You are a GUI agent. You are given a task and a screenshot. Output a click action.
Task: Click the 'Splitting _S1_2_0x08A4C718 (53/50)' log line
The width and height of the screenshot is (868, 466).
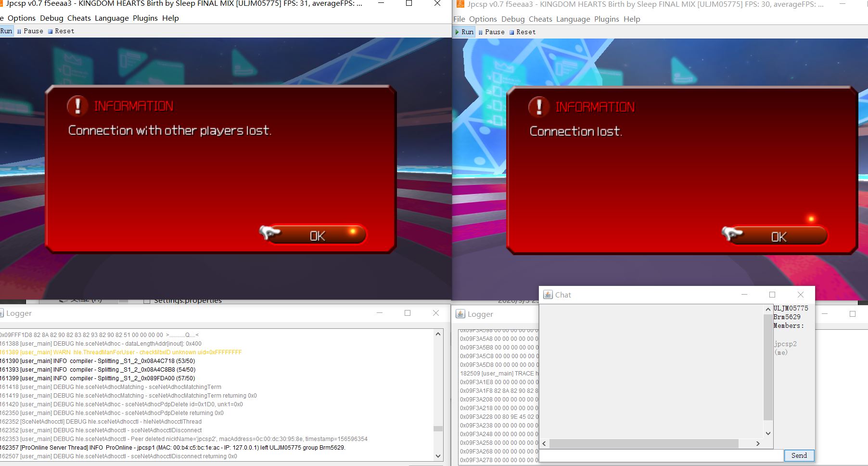click(98, 361)
